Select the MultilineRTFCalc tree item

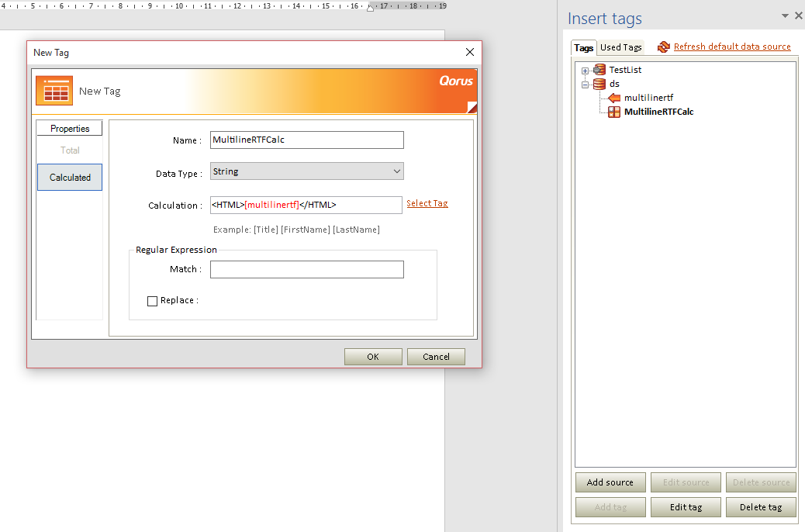coord(658,112)
